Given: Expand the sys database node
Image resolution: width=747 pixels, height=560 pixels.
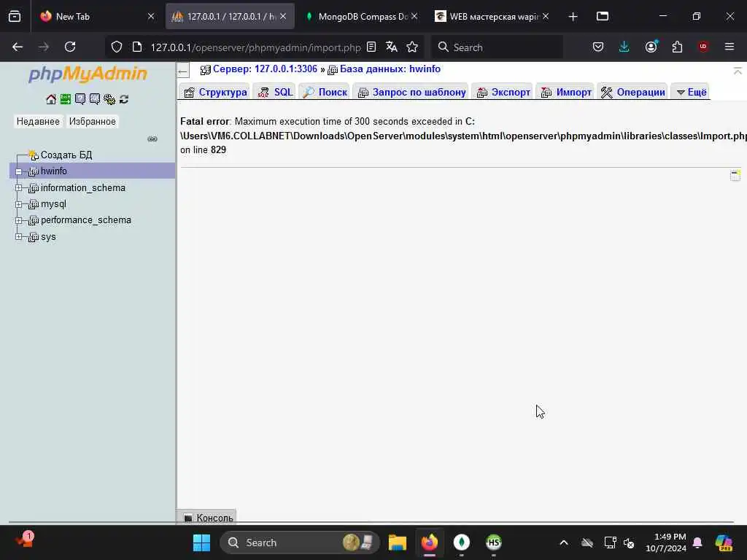Looking at the screenshot, I should tap(18, 237).
